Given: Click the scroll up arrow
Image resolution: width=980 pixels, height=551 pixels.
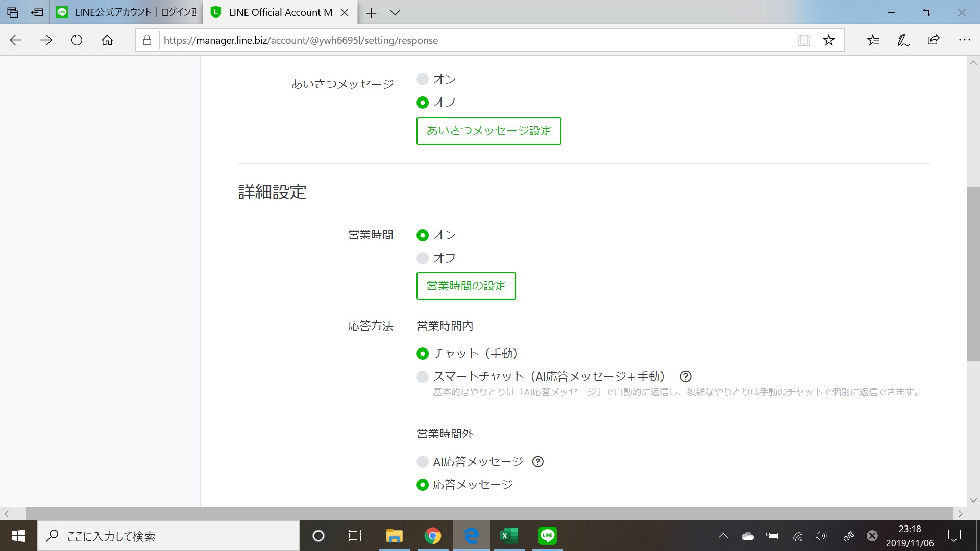Looking at the screenshot, I should 973,63.
